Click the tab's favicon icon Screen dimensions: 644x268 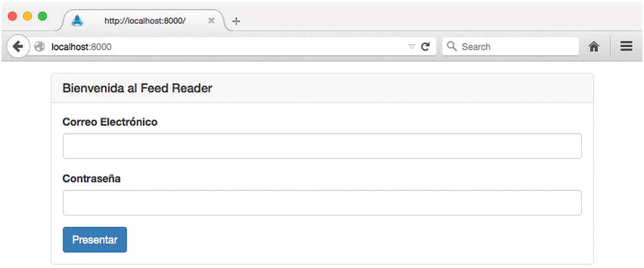[77, 21]
